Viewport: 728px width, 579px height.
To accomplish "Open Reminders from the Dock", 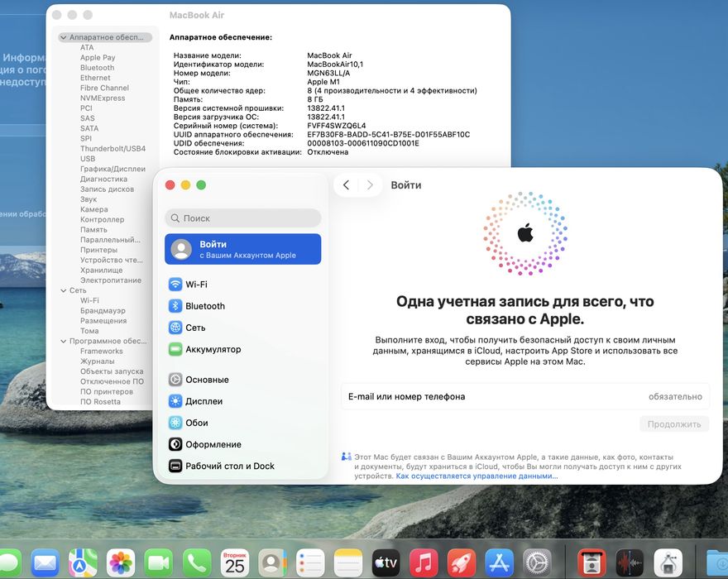I will point(310,562).
